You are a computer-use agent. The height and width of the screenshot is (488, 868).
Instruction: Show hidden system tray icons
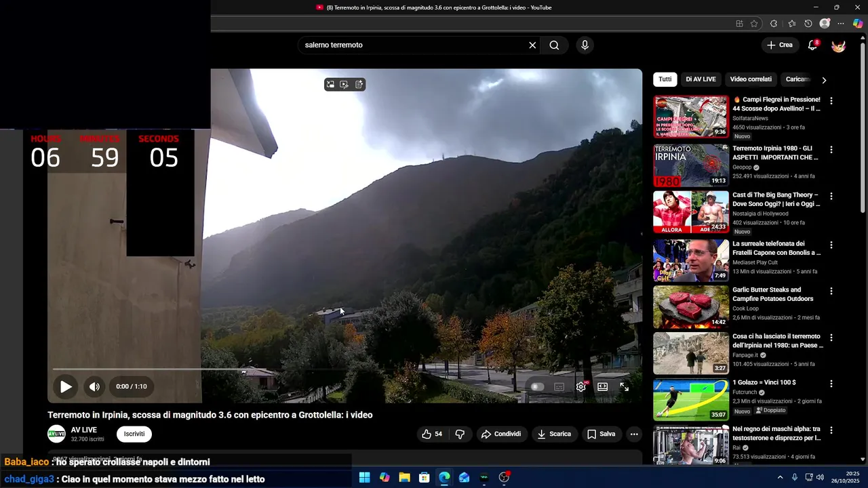[x=780, y=477]
